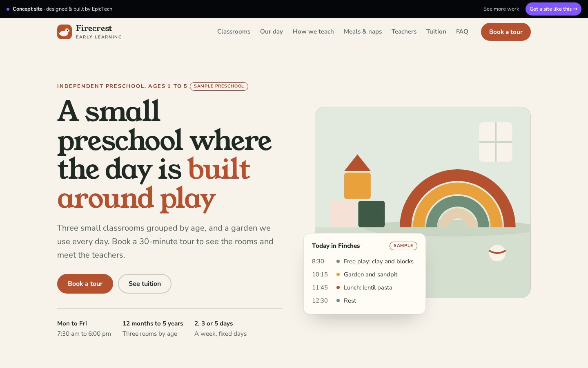The height and width of the screenshot is (368, 588).
Task: Open How we teach page
Action: coord(313,31)
